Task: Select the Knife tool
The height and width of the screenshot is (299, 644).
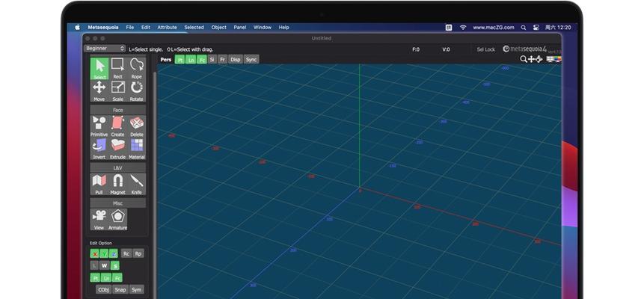Action: pos(136,184)
